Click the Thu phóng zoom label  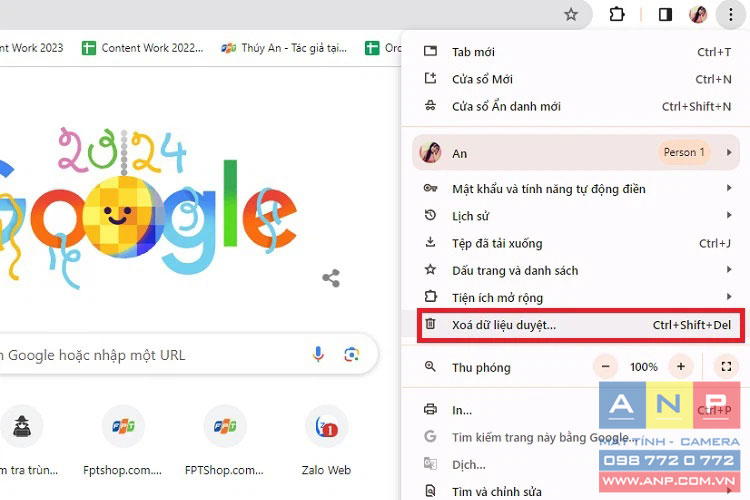click(481, 367)
